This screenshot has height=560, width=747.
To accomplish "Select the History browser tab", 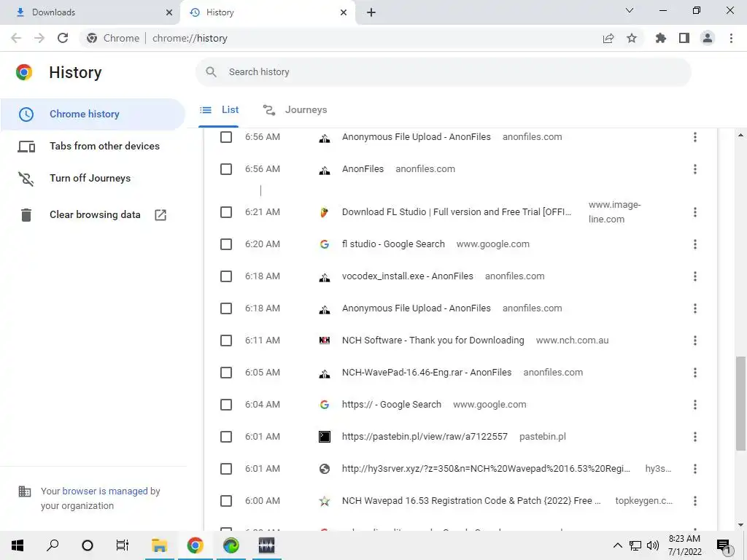I will point(267,12).
